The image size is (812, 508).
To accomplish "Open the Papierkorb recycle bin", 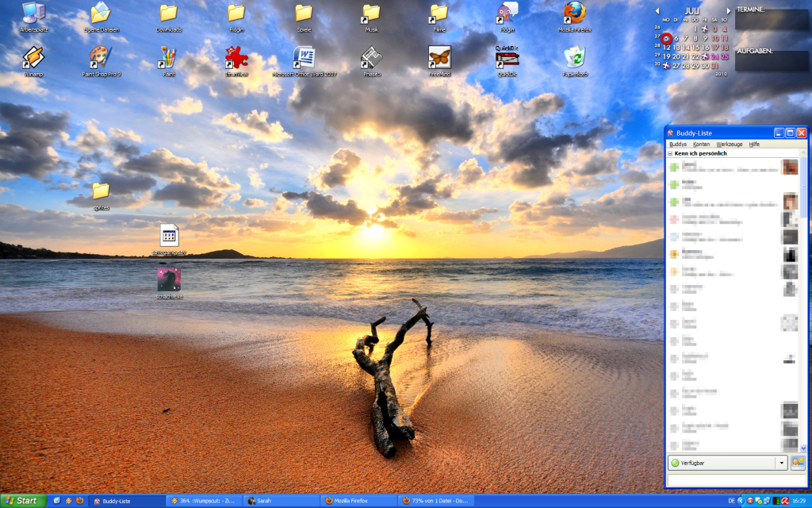I will tap(575, 58).
